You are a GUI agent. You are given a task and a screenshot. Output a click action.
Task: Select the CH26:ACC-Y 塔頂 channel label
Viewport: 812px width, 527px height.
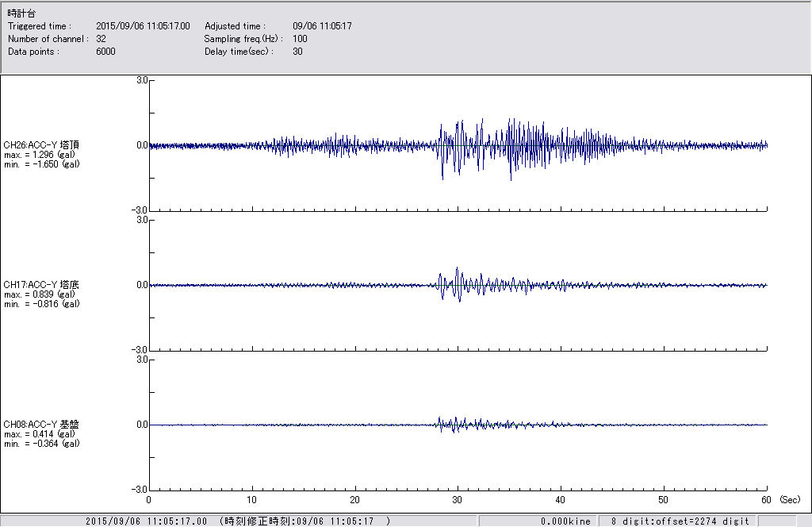[41, 144]
